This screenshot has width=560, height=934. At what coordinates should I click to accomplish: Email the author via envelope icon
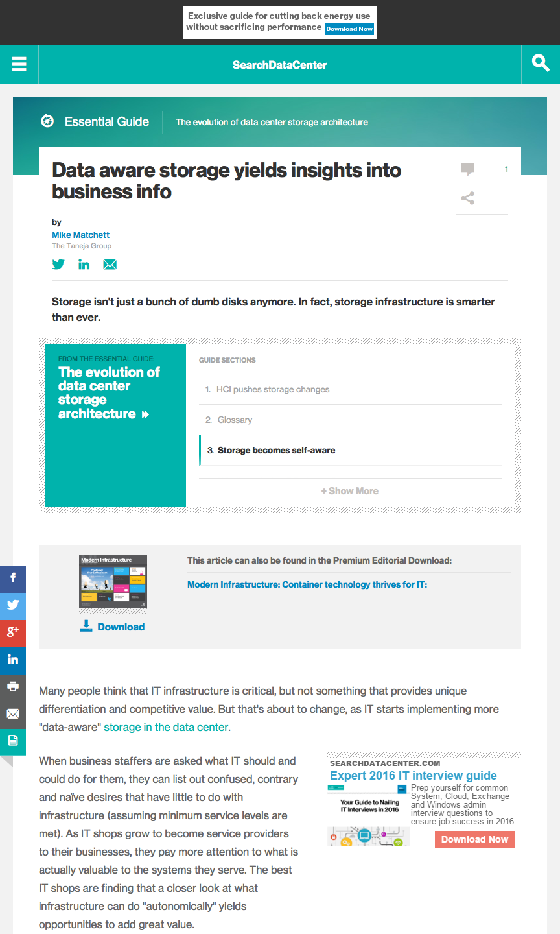click(110, 264)
